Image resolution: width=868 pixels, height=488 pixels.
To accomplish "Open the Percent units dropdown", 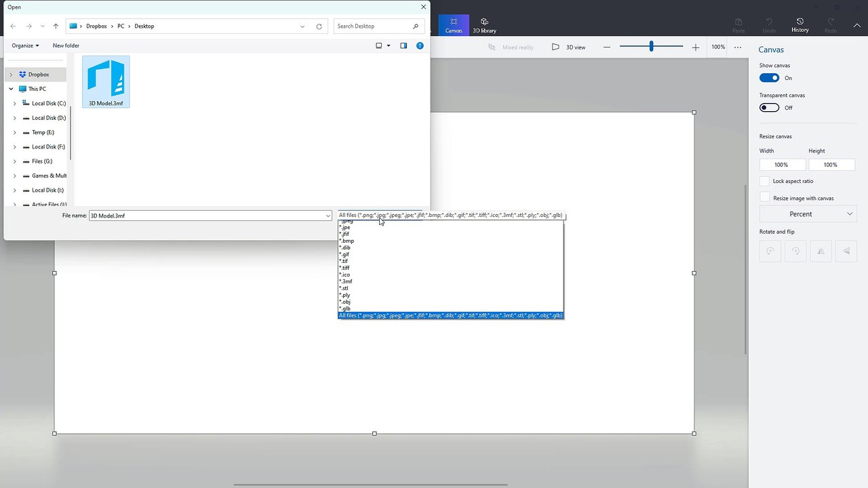I will click(x=808, y=214).
